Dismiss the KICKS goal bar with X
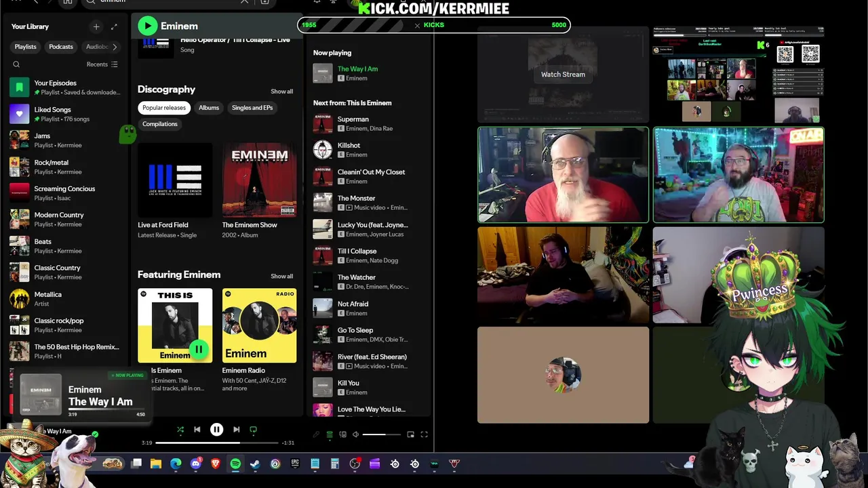The height and width of the screenshot is (488, 868). (417, 25)
